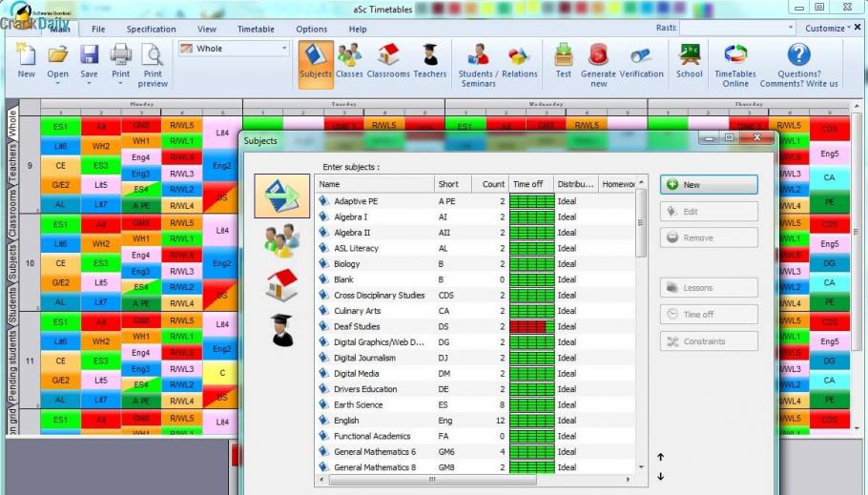Select classes people icon in dialog sidebar
This screenshot has height=495, width=868.
point(281,241)
